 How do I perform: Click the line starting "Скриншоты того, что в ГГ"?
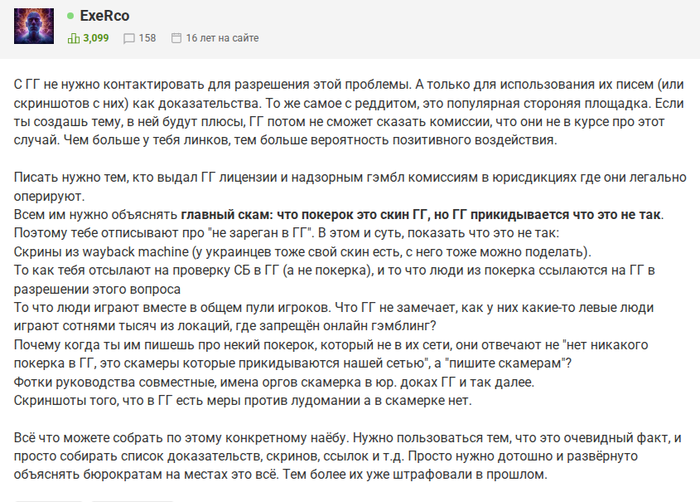click(x=251, y=399)
